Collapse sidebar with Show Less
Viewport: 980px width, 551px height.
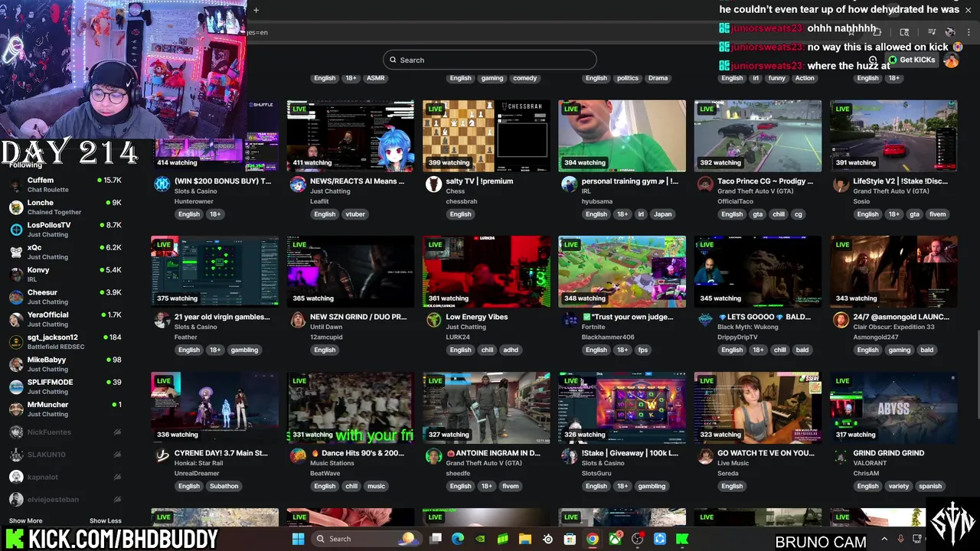pyautogui.click(x=106, y=520)
